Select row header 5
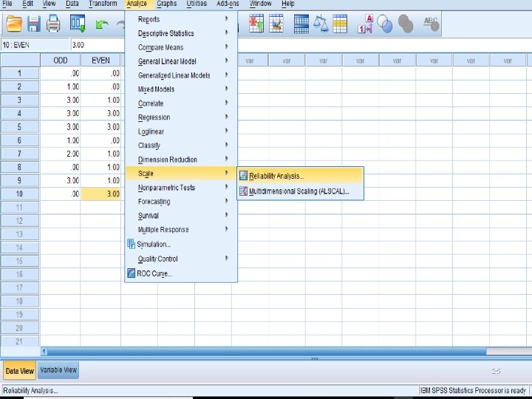 tap(20, 127)
